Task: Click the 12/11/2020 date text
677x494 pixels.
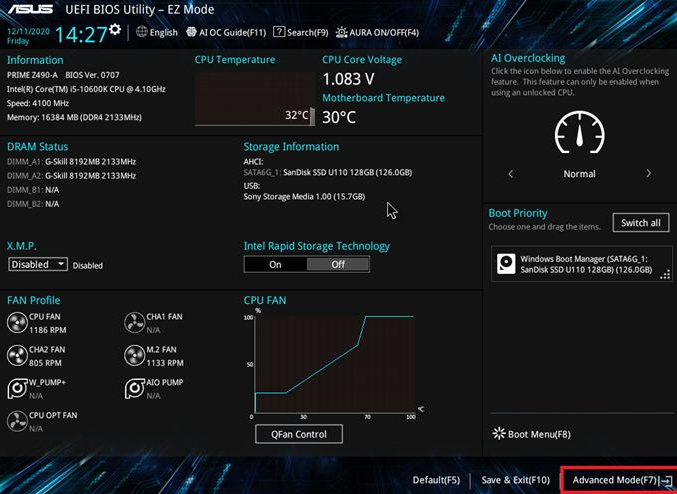Action: (28, 31)
